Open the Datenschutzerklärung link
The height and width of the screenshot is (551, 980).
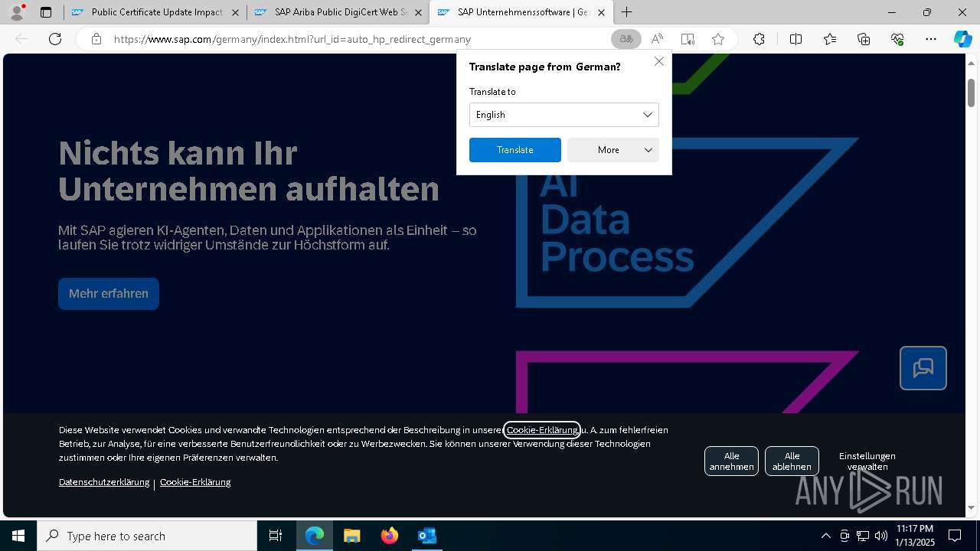point(104,482)
